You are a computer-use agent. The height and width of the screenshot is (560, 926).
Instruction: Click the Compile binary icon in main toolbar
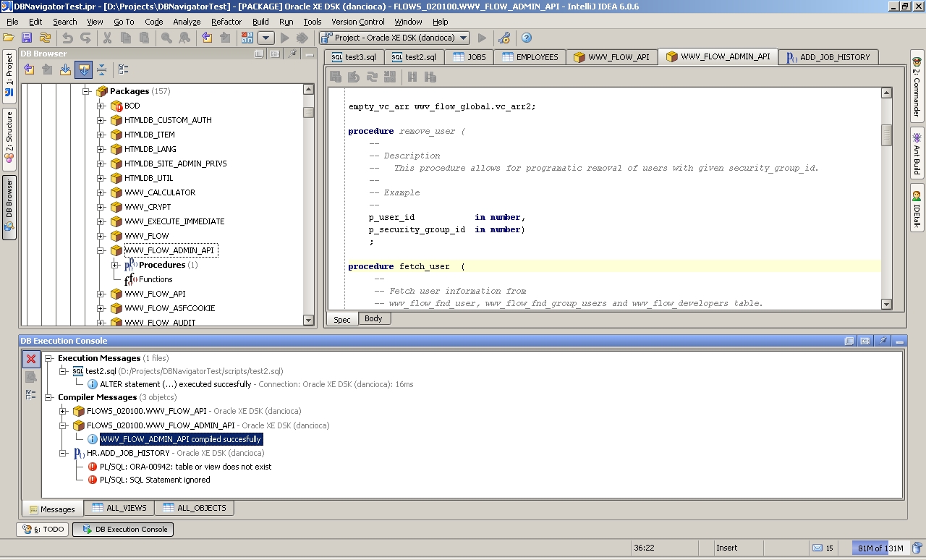tap(247, 38)
